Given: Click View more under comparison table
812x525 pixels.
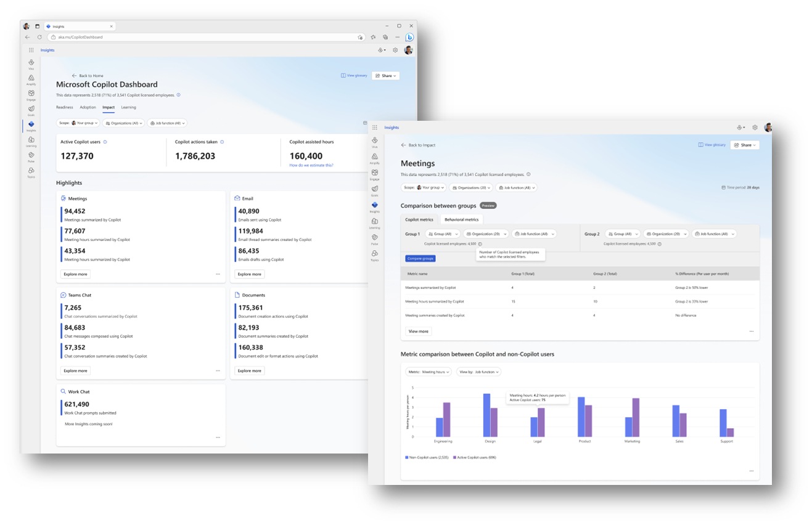Looking at the screenshot, I should pyautogui.click(x=419, y=331).
